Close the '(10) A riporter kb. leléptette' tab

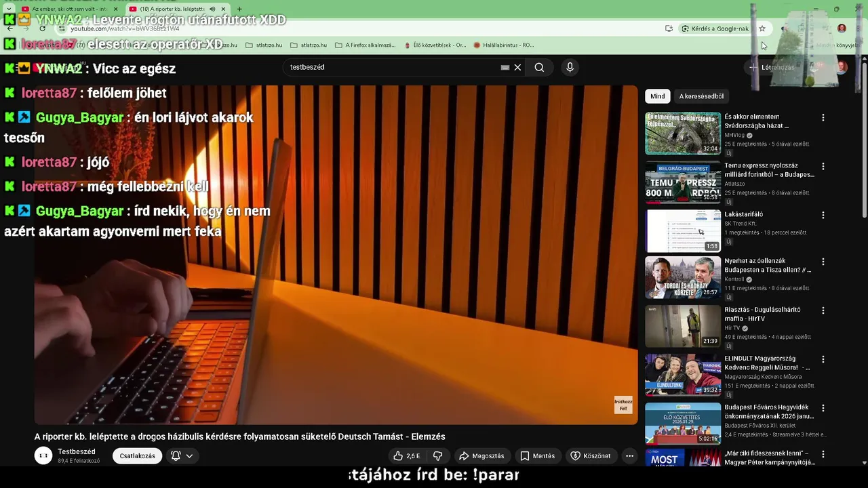[x=223, y=9]
